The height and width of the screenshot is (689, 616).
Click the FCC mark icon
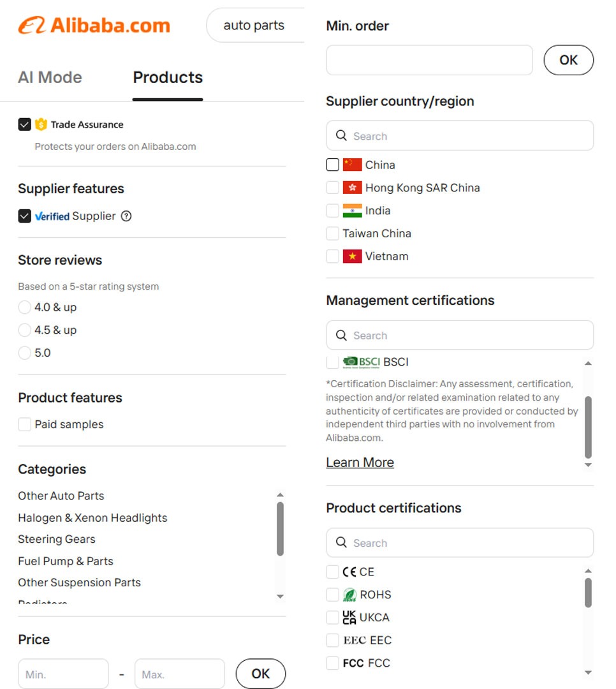(x=353, y=663)
